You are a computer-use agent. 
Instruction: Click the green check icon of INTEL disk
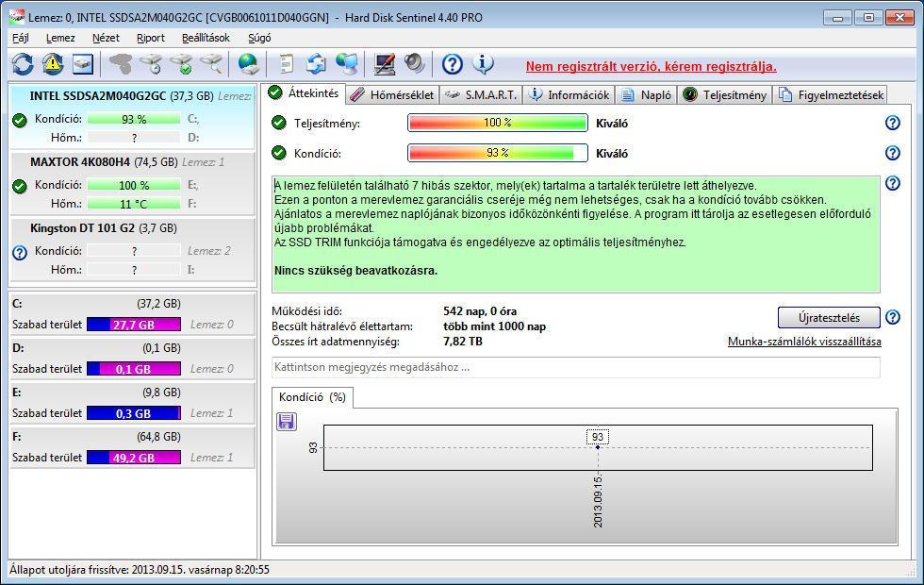point(20,121)
